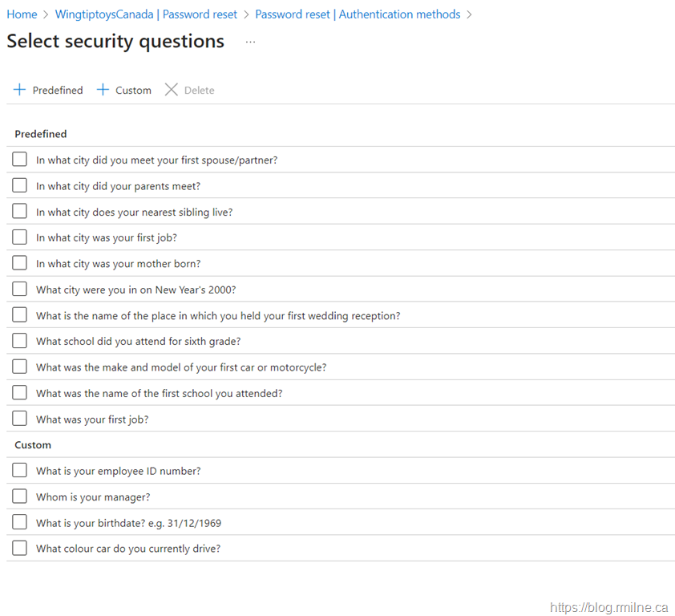Check 'What colour car do you currently drive?'
This screenshot has width=675, height=616.
coord(20,548)
